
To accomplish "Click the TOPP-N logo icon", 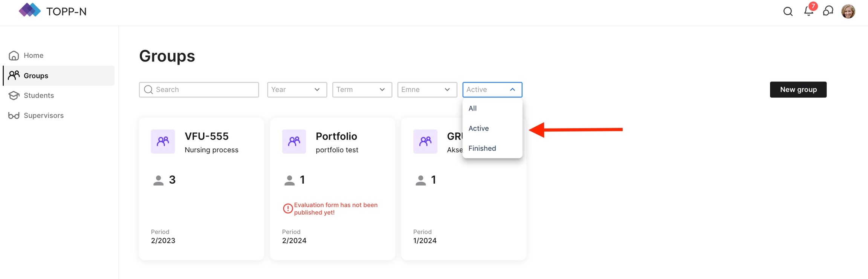I will [x=29, y=11].
